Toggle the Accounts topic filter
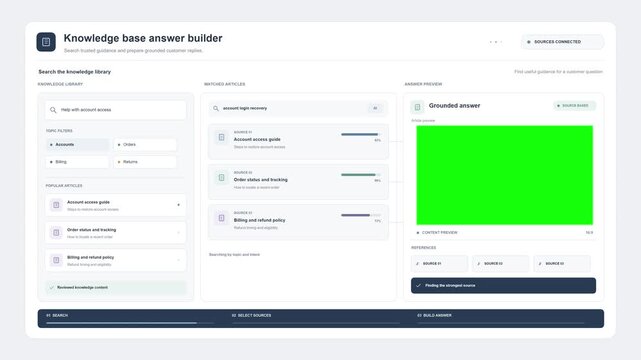 [78, 145]
